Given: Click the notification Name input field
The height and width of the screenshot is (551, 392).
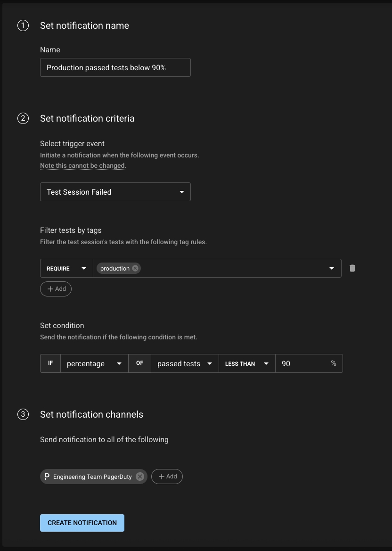Looking at the screenshot, I should [x=115, y=67].
